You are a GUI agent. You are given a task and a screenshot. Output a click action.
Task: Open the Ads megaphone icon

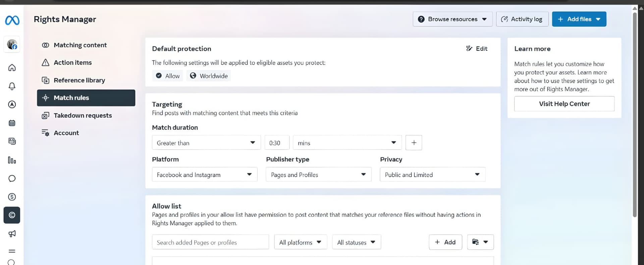12,234
